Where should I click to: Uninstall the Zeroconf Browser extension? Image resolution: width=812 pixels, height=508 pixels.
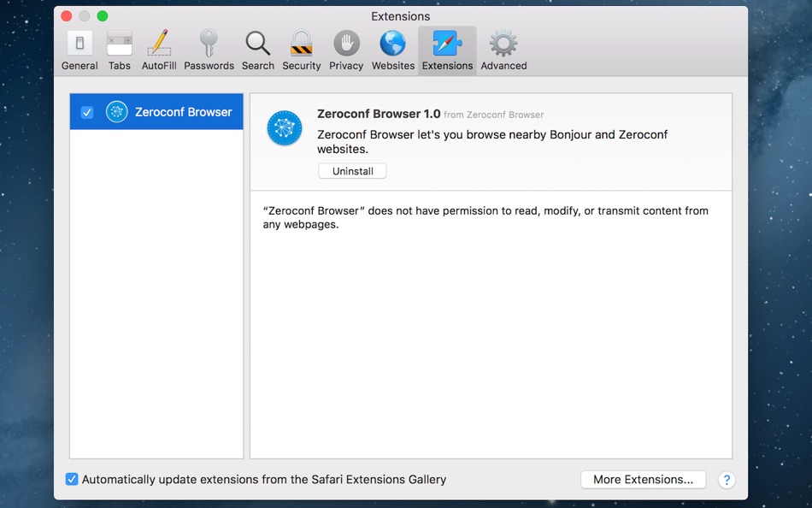[352, 171]
